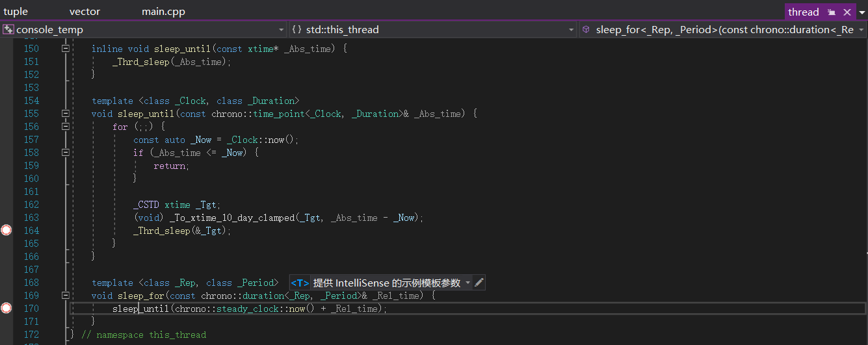The height and width of the screenshot is (345, 868).
Task: Click the pin icon on the thread tab
Action: tap(832, 12)
